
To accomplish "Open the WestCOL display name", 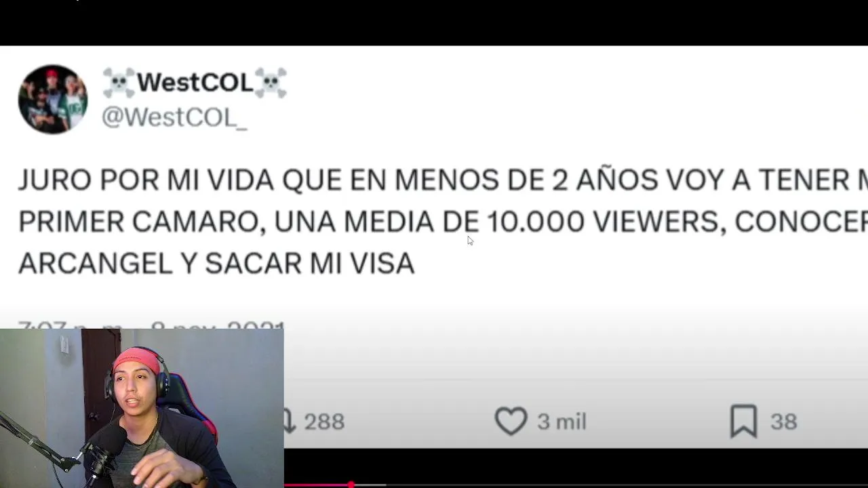I will (195, 83).
